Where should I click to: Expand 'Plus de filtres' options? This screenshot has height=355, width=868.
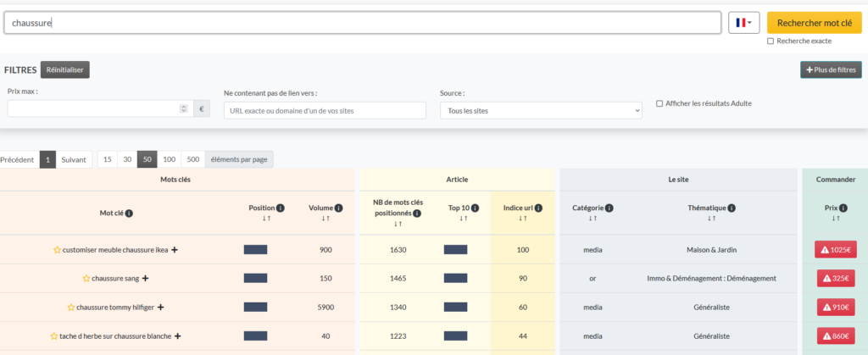[x=831, y=69]
